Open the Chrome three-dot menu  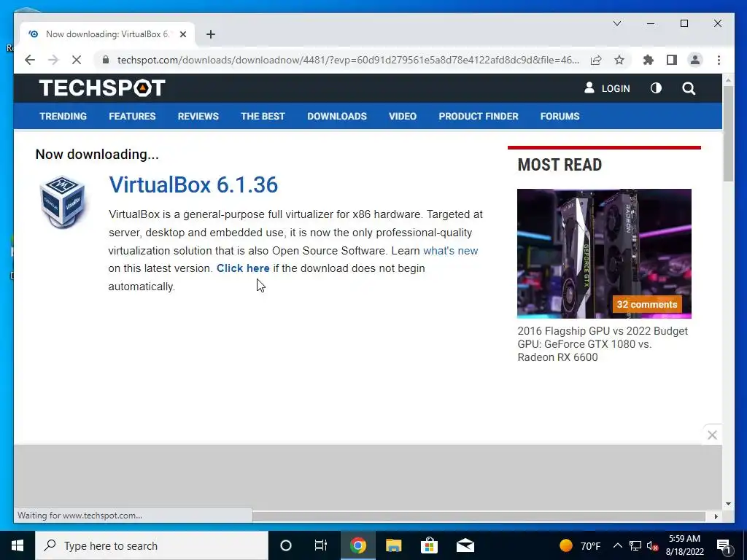(x=719, y=60)
